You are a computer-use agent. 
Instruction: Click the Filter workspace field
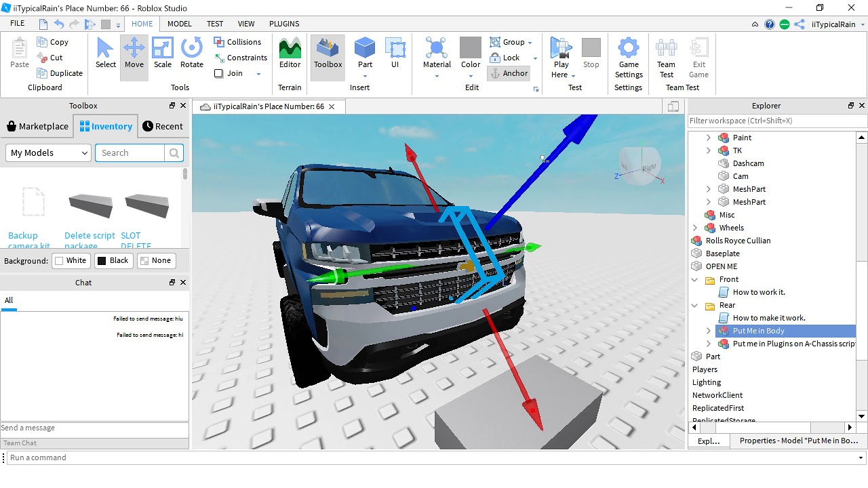pos(777,121)
